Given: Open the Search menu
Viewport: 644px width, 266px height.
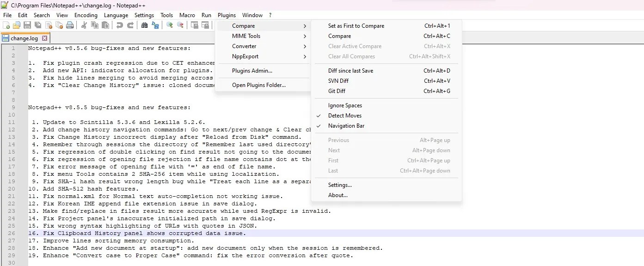Looking at the screenshot, I should coord(42,15).
